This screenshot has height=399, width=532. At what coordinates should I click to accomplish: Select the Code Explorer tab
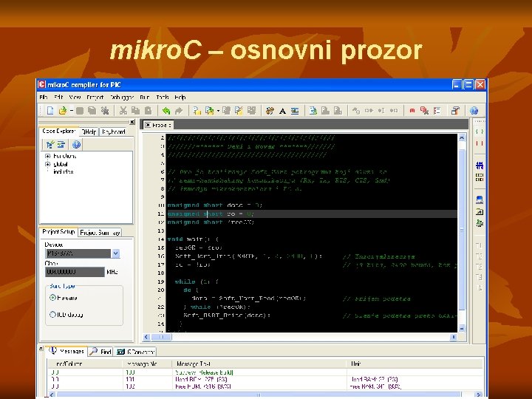tap(58, 131)
